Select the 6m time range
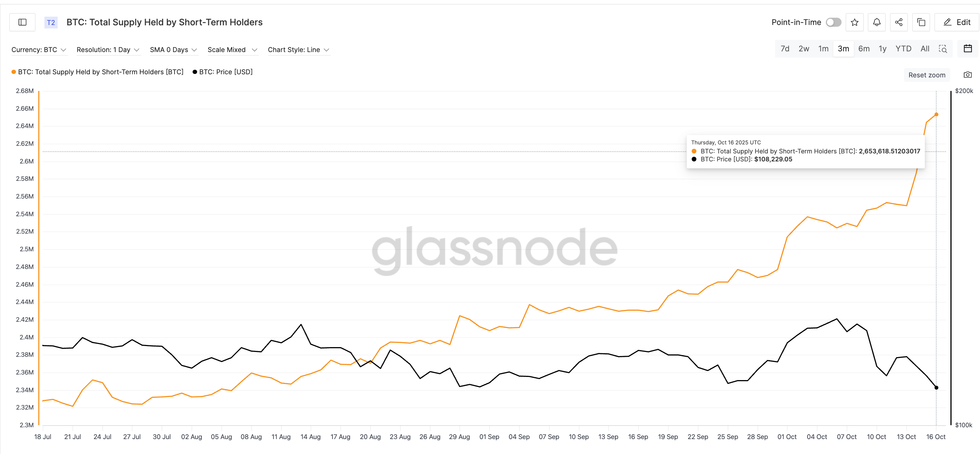The height and width of the screenshot is (454, 980). (864, 49)
